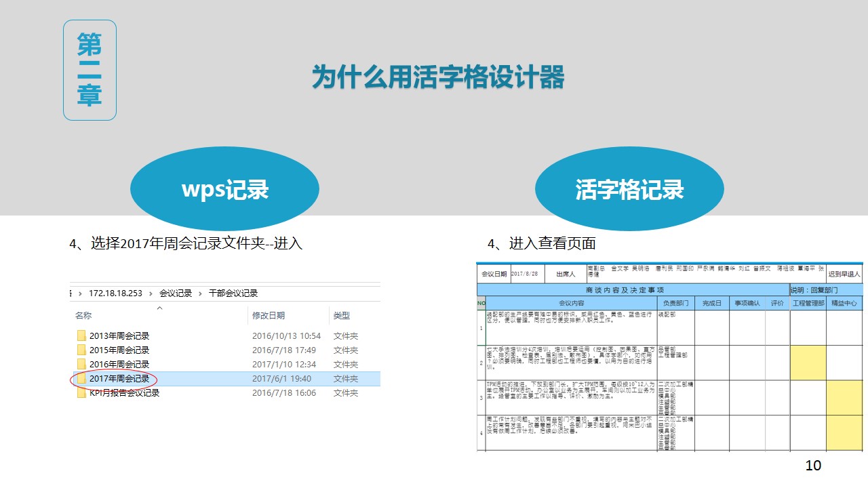868x488 pixels.
Task: Click the 2016年周会记录 folder icon
Action: 81,364
